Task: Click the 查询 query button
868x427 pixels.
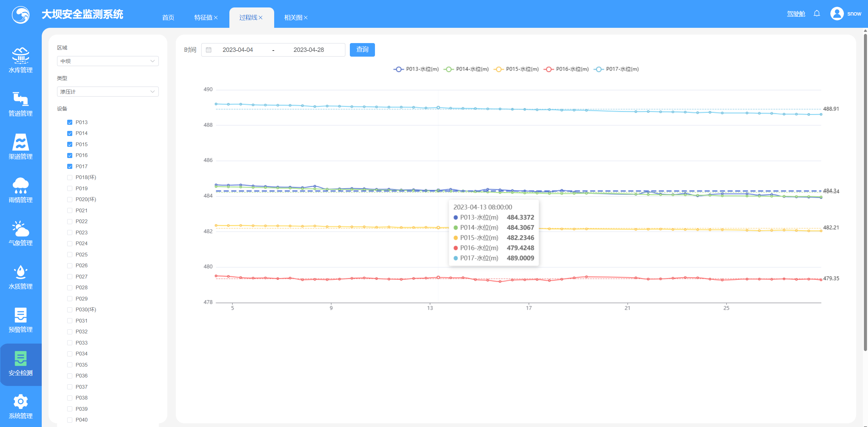Action: point(362,50)
